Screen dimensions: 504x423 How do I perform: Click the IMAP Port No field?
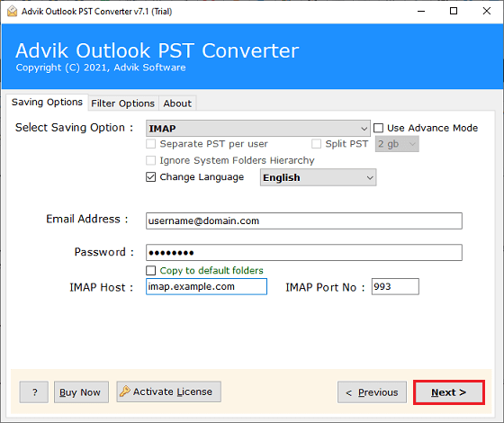pos(395,286)
